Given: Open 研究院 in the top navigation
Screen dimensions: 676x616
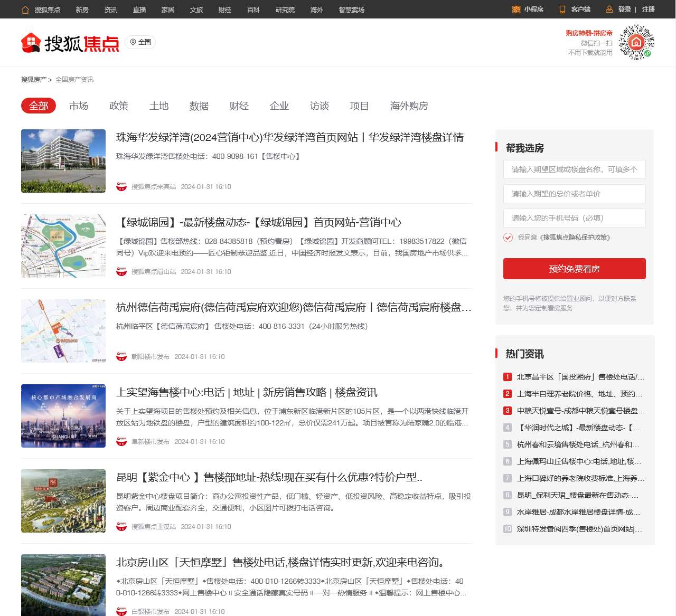Looking at the screenshot, I should coord(285,10).
